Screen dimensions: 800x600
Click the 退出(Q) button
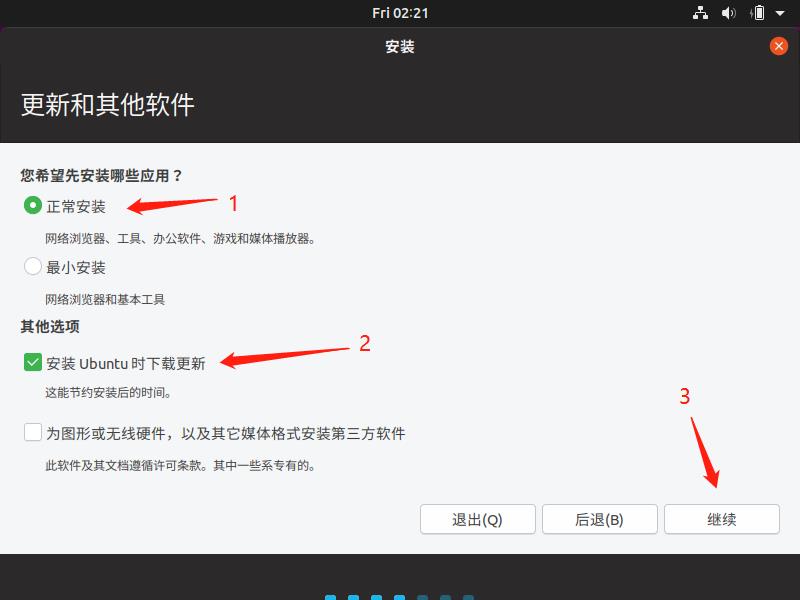478,519
